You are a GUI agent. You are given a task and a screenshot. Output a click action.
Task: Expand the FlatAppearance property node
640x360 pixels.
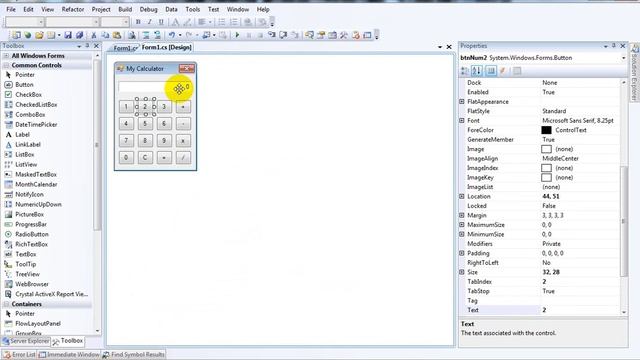(x=462, y=102)
